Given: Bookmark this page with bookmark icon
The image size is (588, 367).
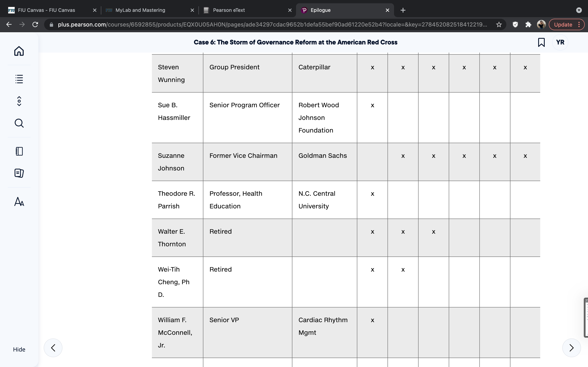Looking at the screenshot, I should 541,42.
